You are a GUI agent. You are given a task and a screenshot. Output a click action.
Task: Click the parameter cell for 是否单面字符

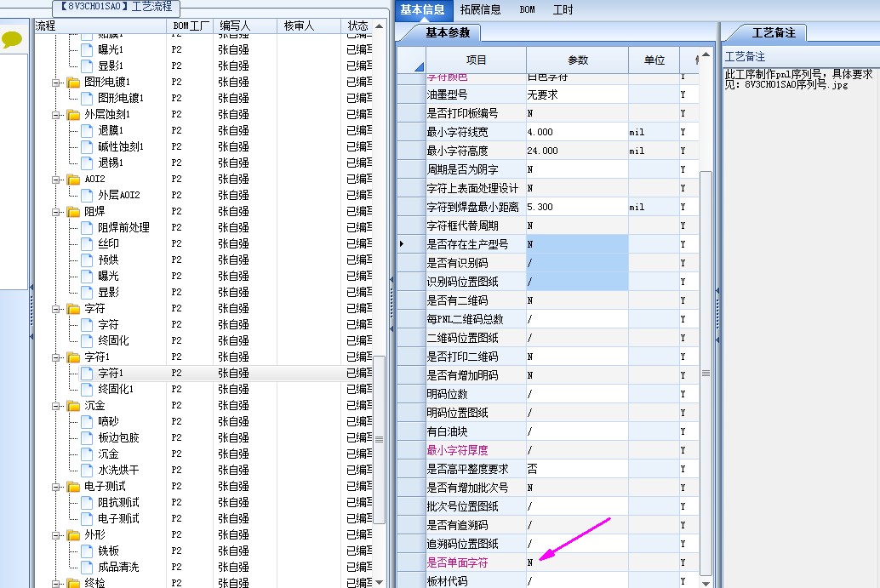pos(578,562)
